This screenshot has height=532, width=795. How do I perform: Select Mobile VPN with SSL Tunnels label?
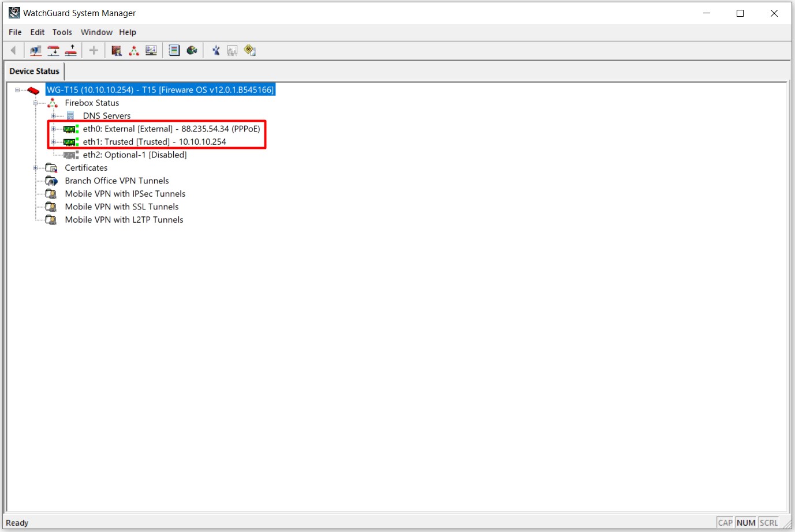[x=122, y=207]
